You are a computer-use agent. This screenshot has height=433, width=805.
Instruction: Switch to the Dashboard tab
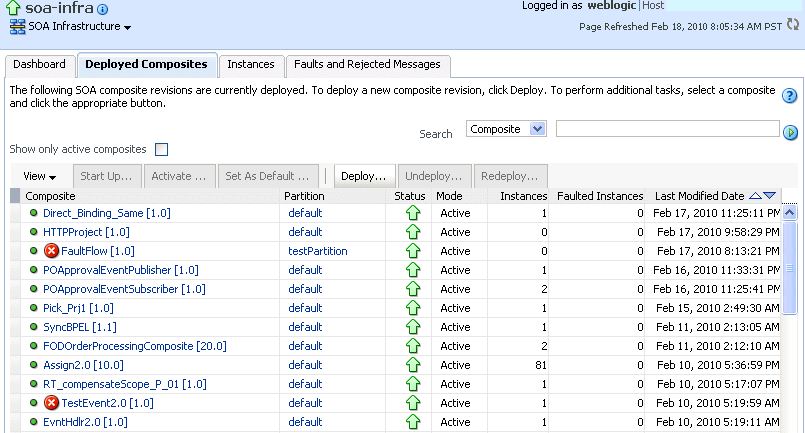40,65
